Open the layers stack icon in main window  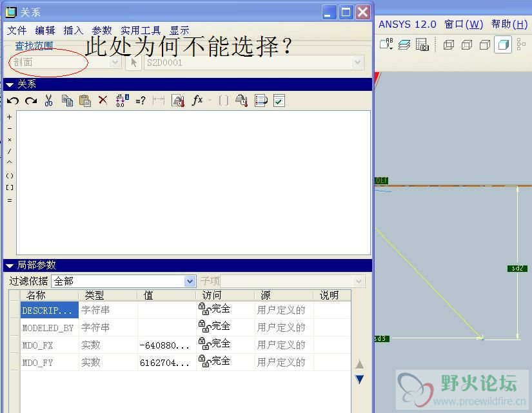(404, 44)
